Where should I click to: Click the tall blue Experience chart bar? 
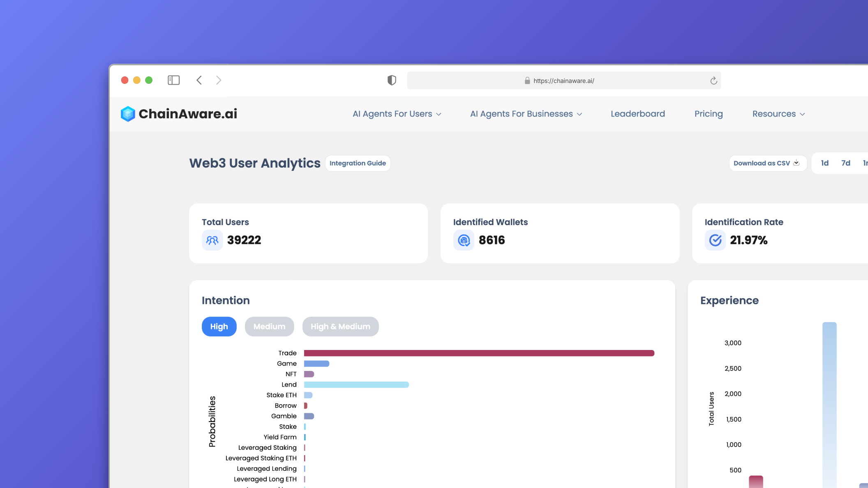point(829,405)
